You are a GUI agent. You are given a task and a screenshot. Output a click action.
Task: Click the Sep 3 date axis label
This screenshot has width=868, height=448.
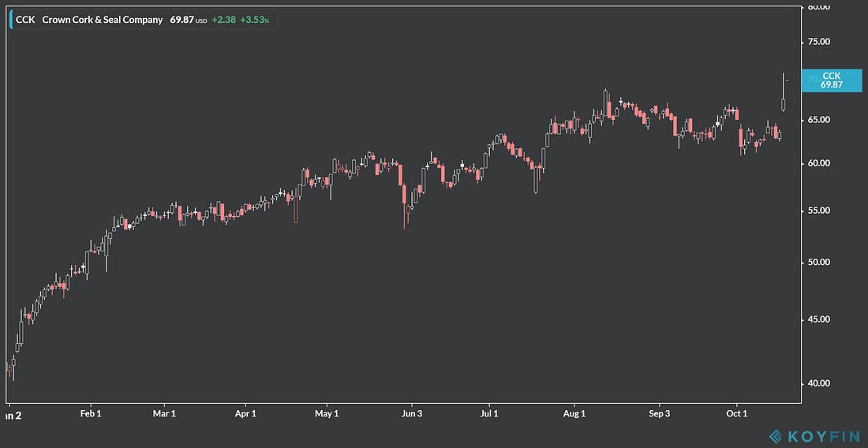pos(659,414)
